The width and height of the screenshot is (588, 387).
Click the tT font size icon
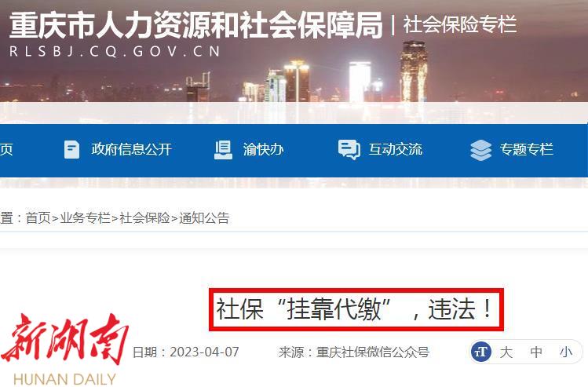481,352
